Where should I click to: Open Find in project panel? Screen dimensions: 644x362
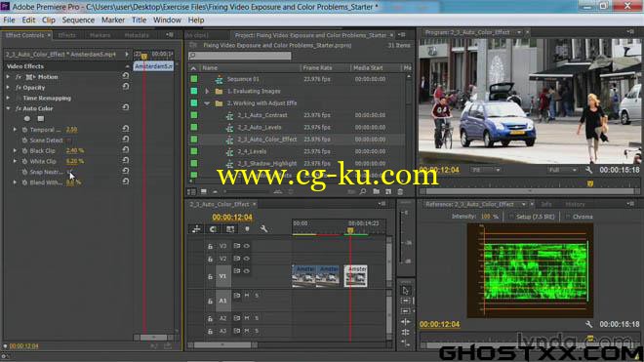363,191
